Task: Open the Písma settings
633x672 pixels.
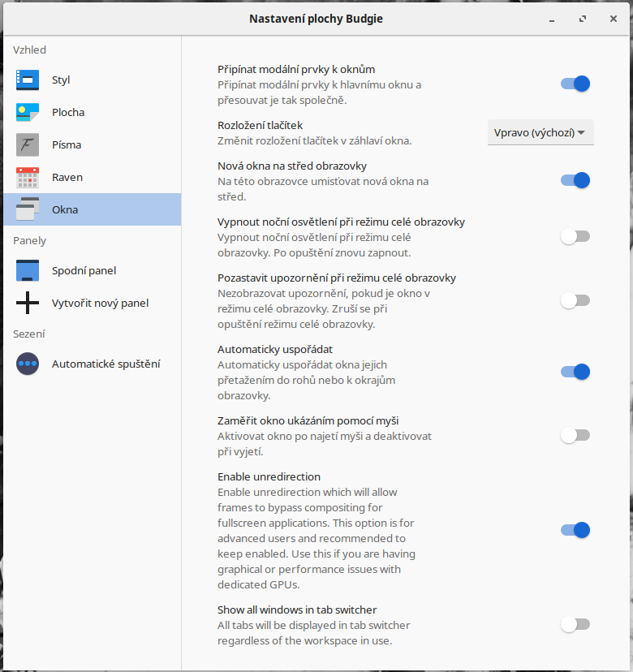Action: tap(93, 144)
